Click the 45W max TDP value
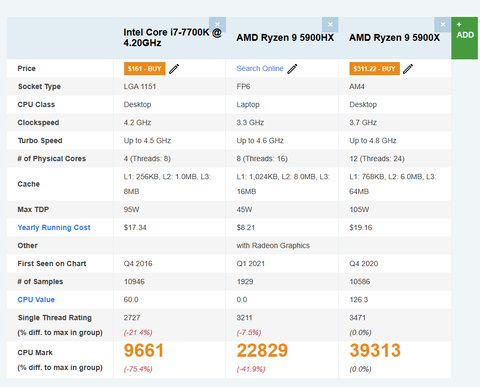The image size is (480, 387). [x=244, y=209]
